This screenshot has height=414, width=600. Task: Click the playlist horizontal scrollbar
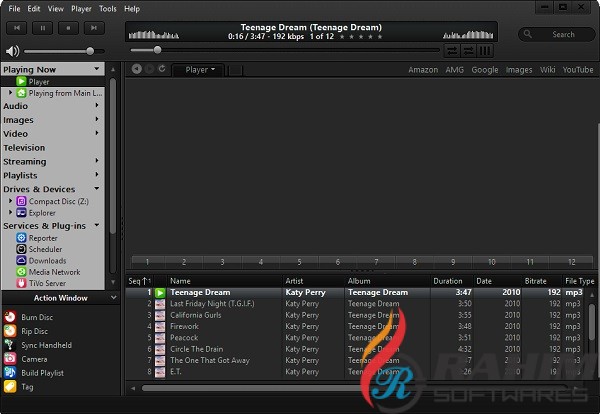point(352,388)
